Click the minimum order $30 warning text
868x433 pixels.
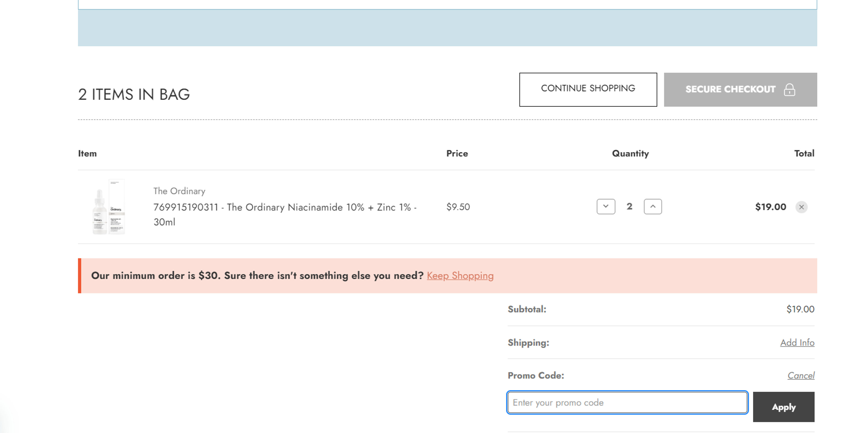(257, 276)
